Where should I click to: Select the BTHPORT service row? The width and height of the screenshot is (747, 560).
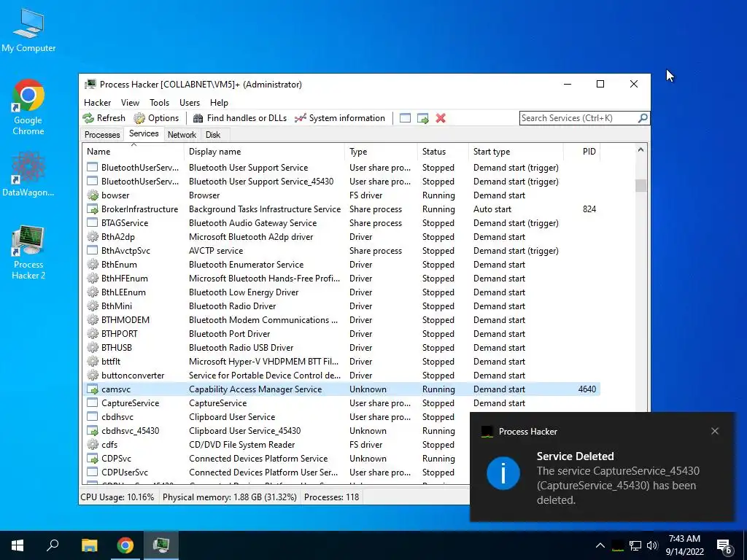point(341,334)
